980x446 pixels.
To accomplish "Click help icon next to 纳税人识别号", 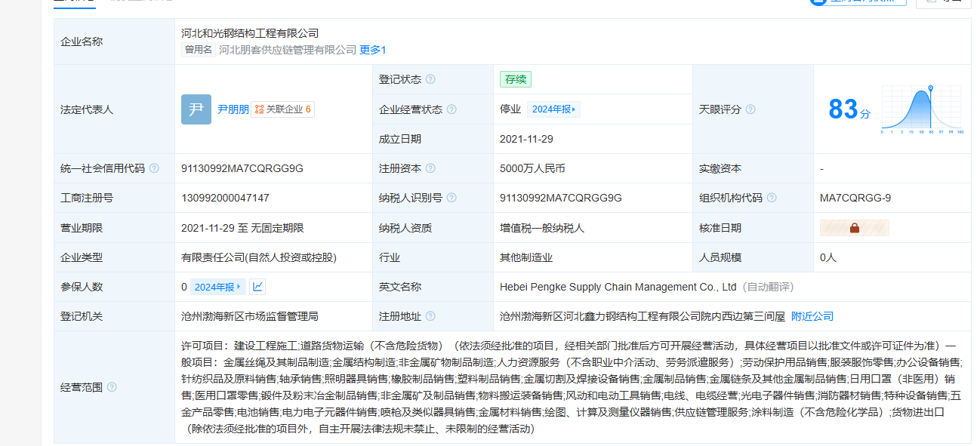I will (451, 198).
